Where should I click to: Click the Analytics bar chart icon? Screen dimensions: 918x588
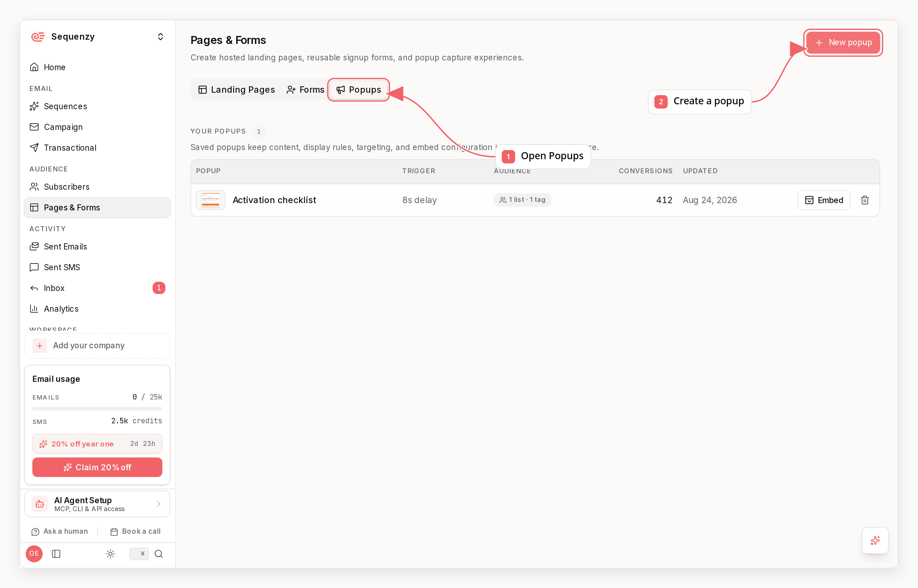34,309
